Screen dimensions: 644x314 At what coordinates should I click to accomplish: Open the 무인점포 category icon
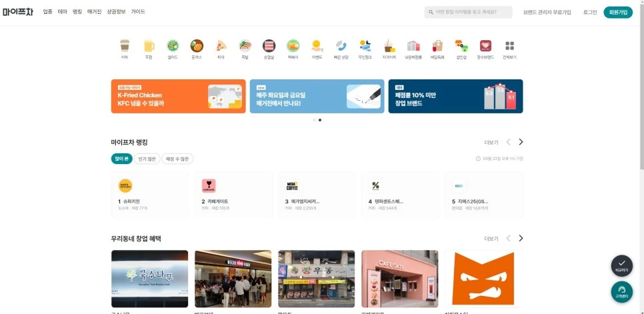[x=365, y=45]
